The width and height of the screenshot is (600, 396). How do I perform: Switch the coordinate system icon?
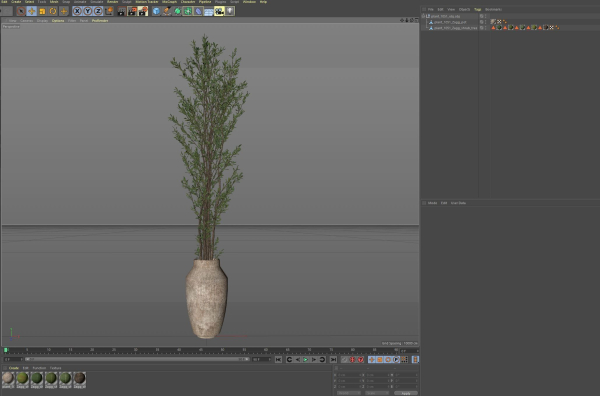[x=109, y=11]
